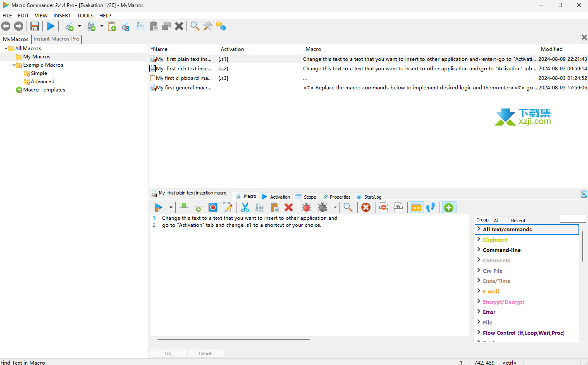Expand the Command-line command group
This screenshot has width=588, height=365.
pos(479,250)
